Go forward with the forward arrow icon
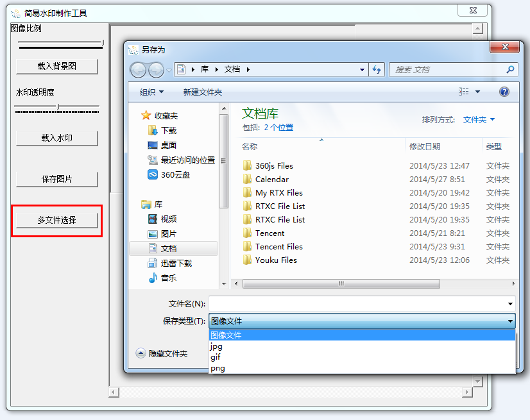Image resolution: width=530 pixels, height=420 pixels. click(x=156, y=70)
